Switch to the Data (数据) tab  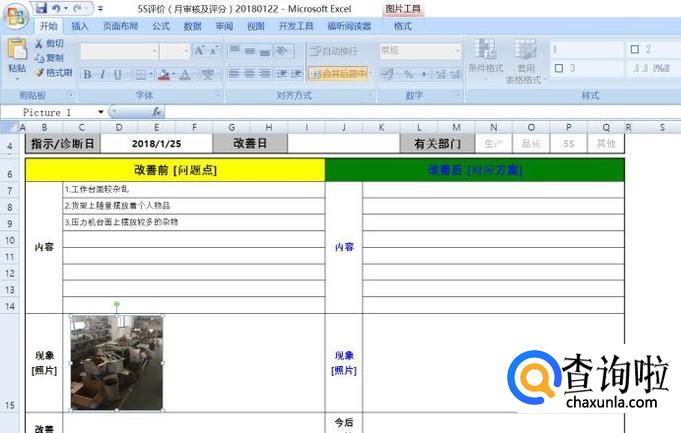point(192,26)
